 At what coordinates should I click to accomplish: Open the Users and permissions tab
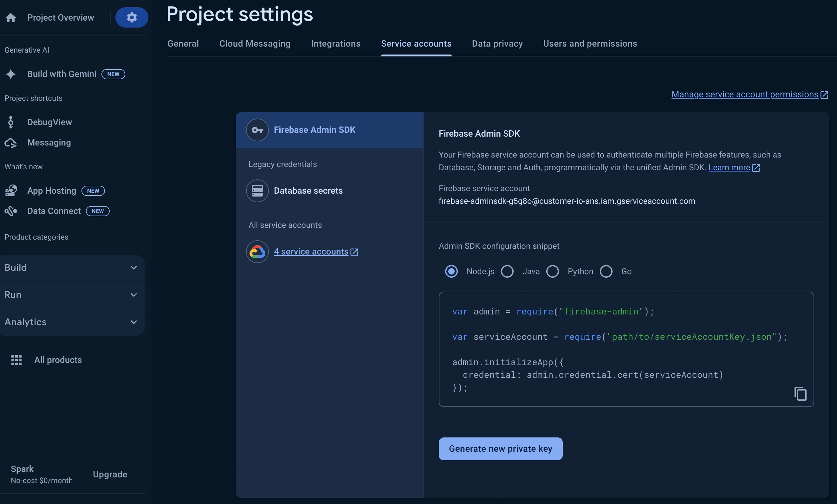click(590, 44)
